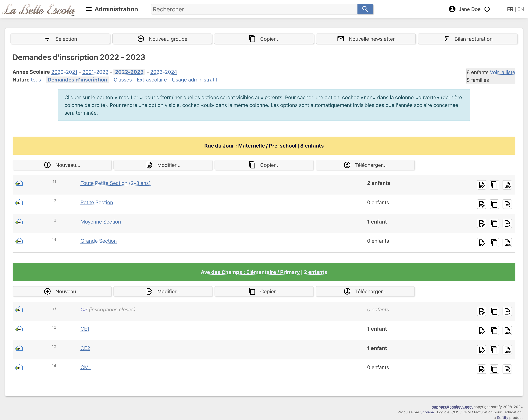Open Voir la liste link
Screen dimensions: 528x420
pos(502,72)
